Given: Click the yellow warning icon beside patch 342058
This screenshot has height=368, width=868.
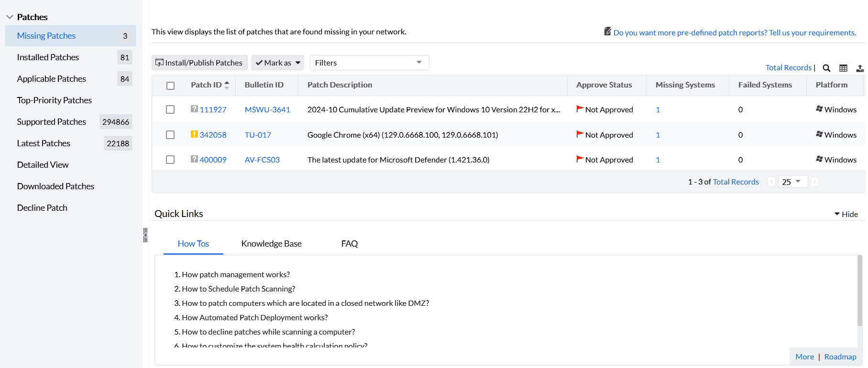Looking at the screenshot, I should [194, 134].
